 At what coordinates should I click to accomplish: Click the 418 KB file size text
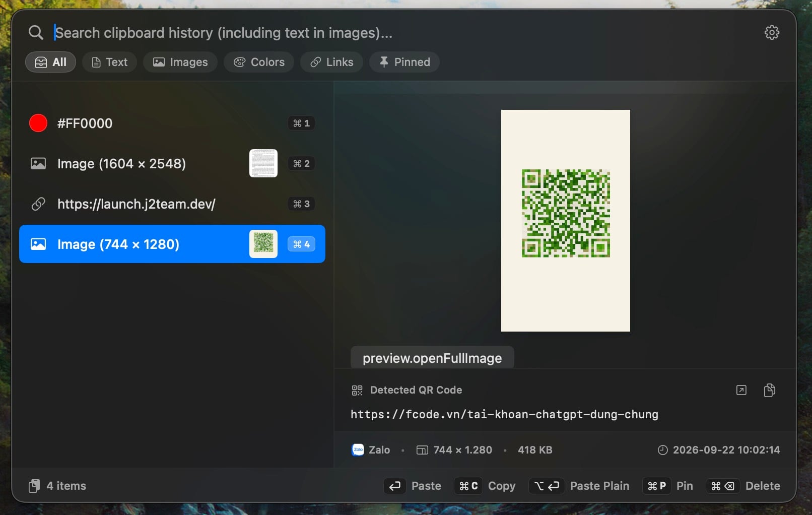click(535, 450)
